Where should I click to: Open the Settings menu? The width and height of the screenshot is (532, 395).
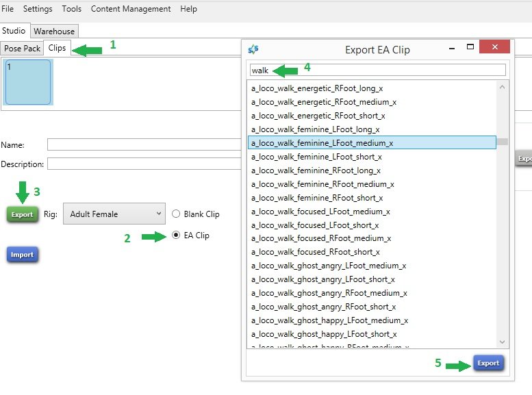click(38, 9)
